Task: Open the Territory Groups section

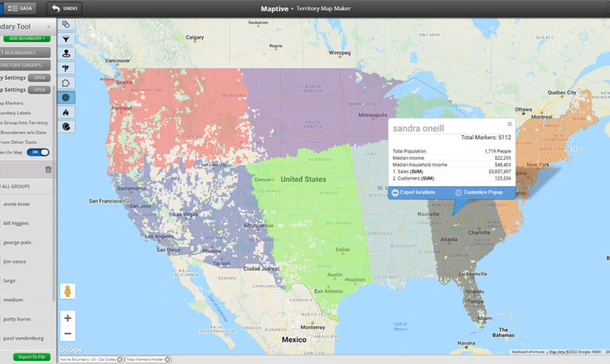Action: pyautogui.click(x=25, y=65)
